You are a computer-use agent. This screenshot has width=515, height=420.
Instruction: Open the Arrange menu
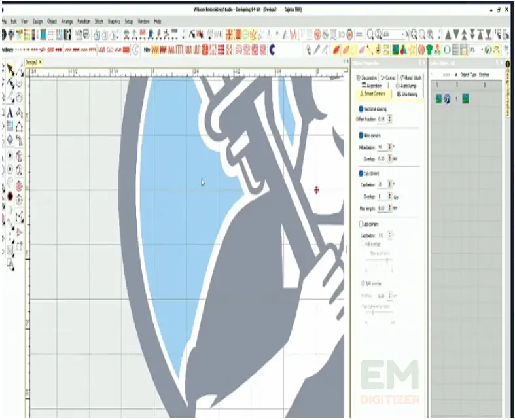67,22
